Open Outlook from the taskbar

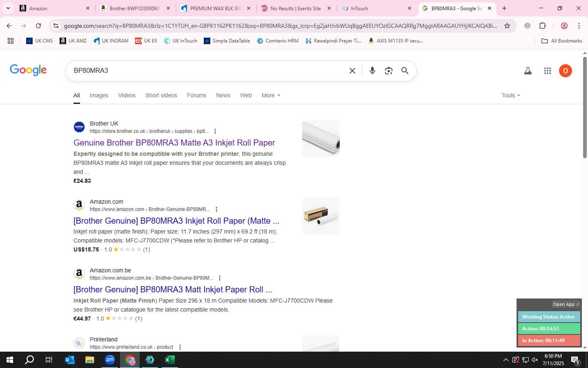pyautogui.click(x=70, y=360)
